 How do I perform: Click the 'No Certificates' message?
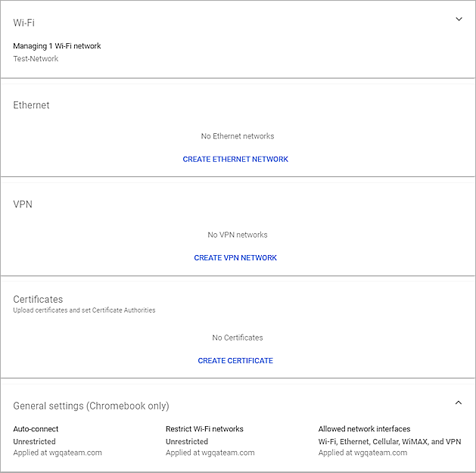pos(238,338)
